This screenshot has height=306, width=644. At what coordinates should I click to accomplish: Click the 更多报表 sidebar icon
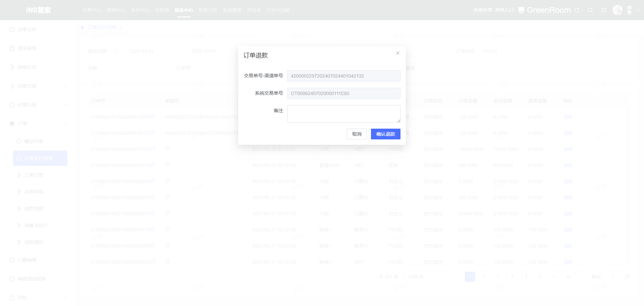pos(12,48)
